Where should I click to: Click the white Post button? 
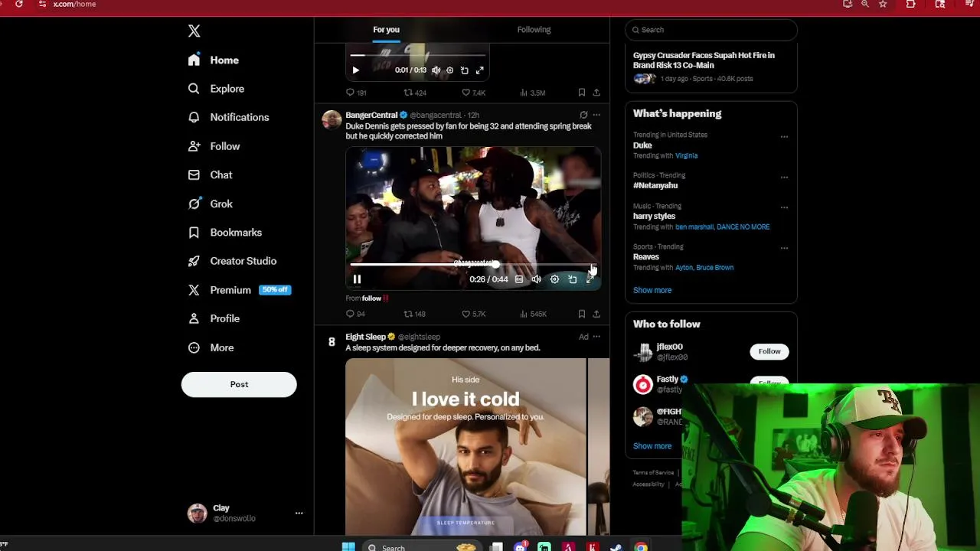coord(239,384)
